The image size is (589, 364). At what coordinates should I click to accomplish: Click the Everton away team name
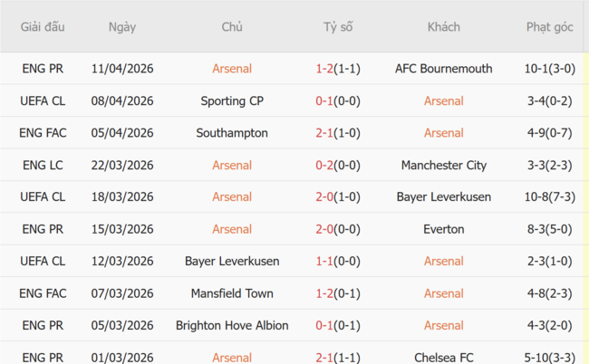(443, 229)
